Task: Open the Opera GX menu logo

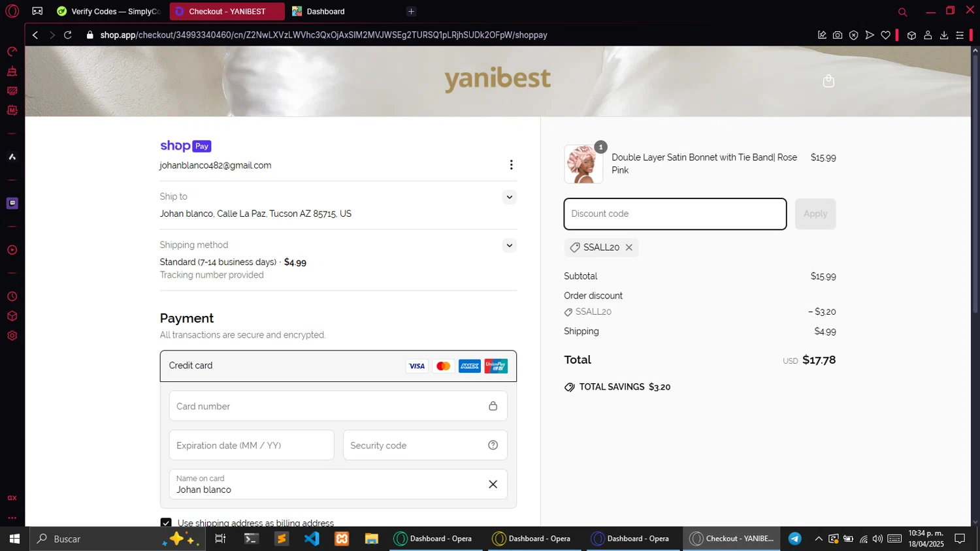Action: [12, 11]
